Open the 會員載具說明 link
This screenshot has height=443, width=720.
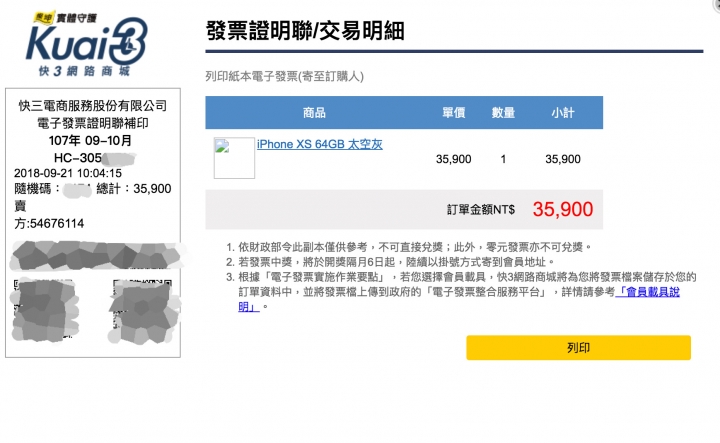pos(648,292)
